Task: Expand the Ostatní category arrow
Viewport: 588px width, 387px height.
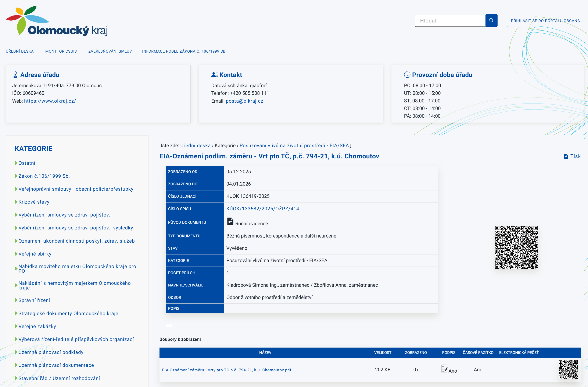Action: click(x=16, y=163)
